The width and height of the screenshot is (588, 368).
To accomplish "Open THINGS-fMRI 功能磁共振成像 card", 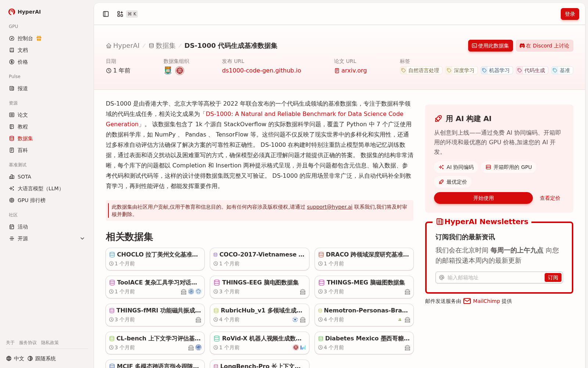I will (155, 315).
